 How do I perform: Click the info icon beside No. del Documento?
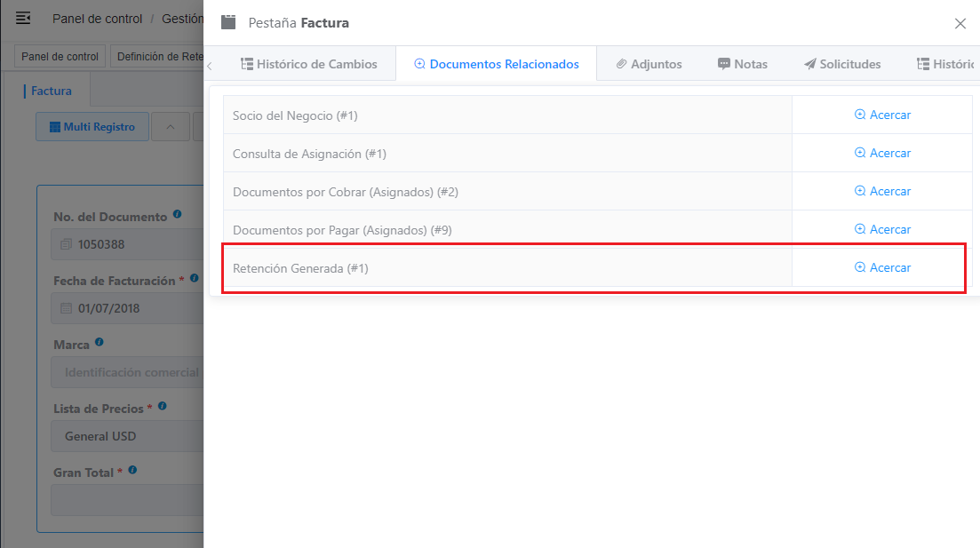pos(178,214)
